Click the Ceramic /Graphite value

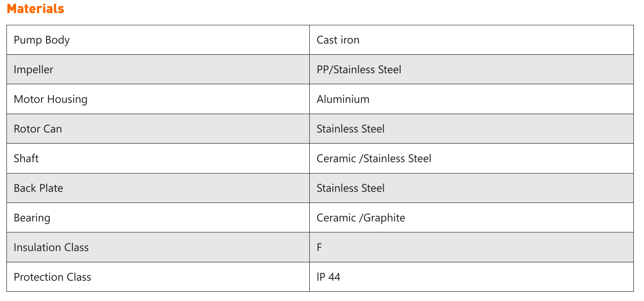click(x=361, y=218)
